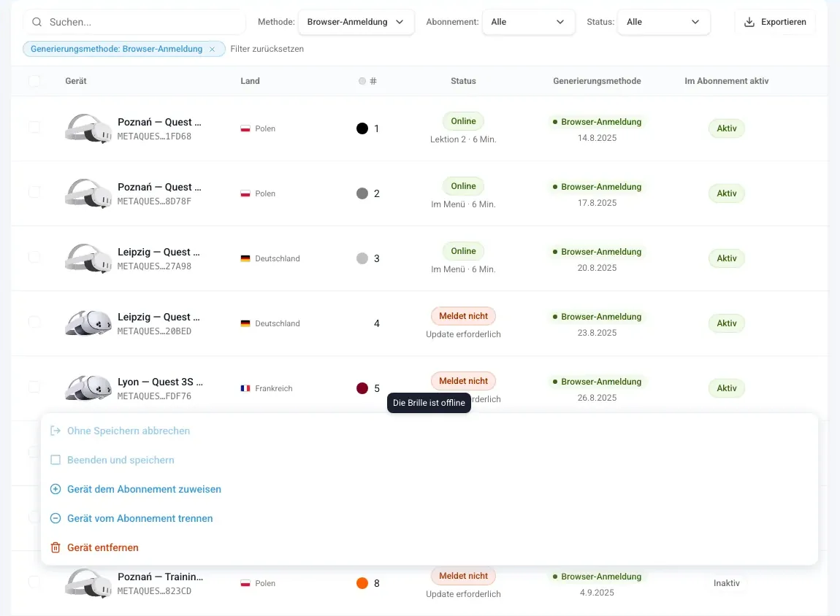840x616 pixels.
Task: Click the Germany flag in the METAQUES…27A98 row
Action: 245,258
